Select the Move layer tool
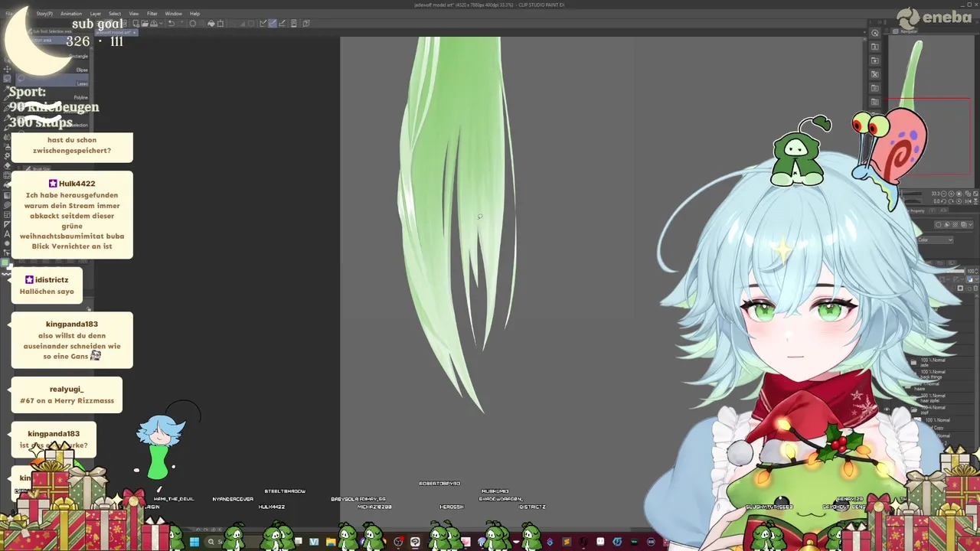The width and height of the screenshot is (980, 551). pyautogui.click(x=7, y=69)
